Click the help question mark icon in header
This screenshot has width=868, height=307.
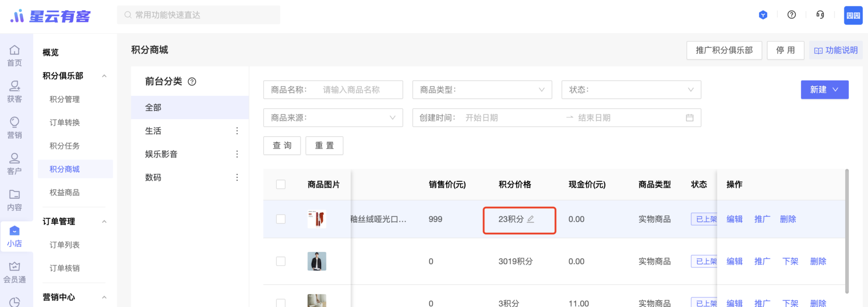[x=791, y=15]
